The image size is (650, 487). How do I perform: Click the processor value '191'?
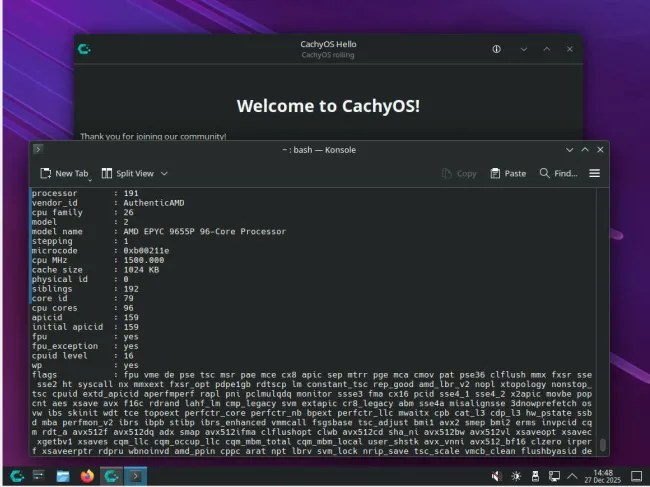point(131,193)
